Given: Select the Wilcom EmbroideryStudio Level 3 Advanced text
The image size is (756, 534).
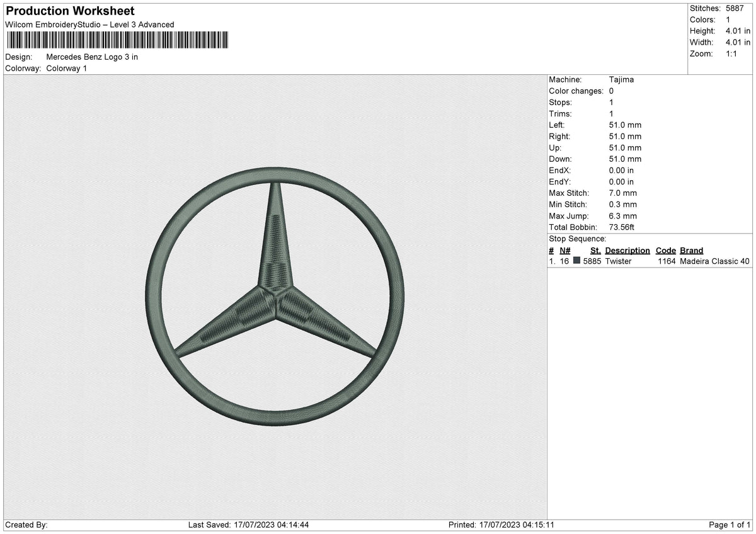Looking at the screenshot, I should (89, 25).
